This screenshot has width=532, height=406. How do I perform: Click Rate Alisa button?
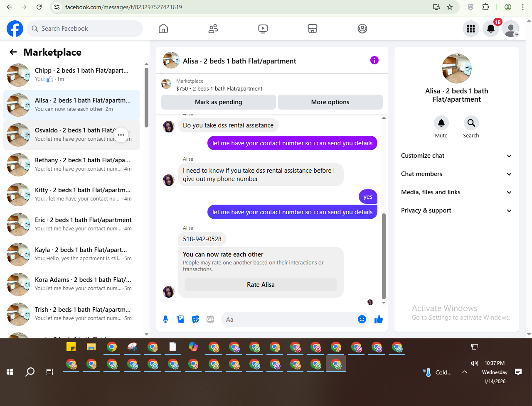click(x=261, y=285)
